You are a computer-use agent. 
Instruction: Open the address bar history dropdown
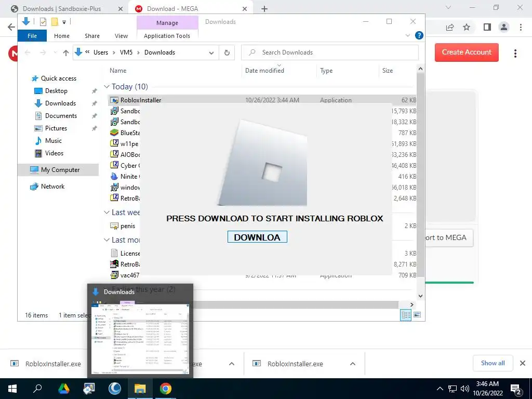211,52
